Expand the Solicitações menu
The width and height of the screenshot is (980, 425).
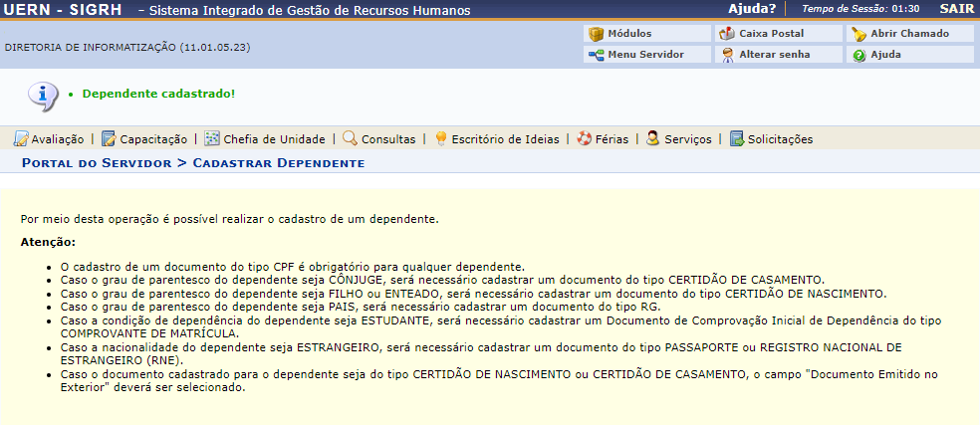pos(779,139)
